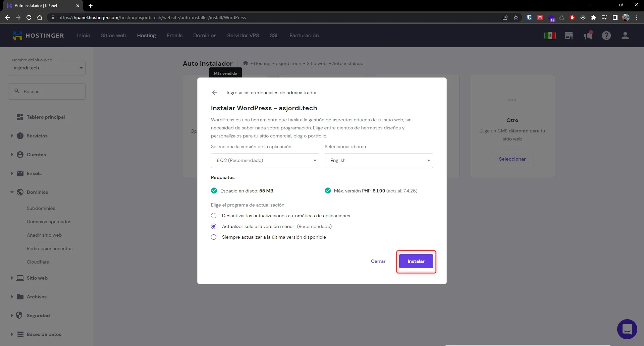This screenshot has width=644, height=346.
Task: Open Dominios aparcados in the sidebar
Action: point(49,222)
